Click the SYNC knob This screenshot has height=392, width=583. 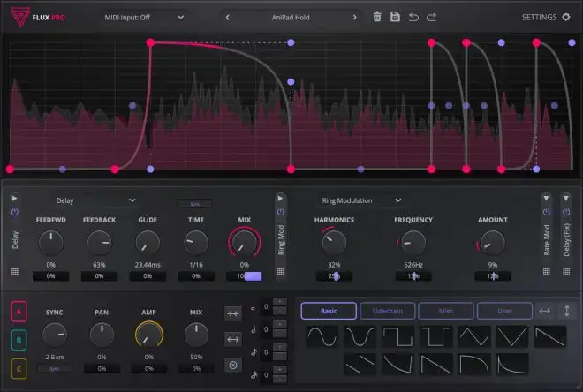55,335
